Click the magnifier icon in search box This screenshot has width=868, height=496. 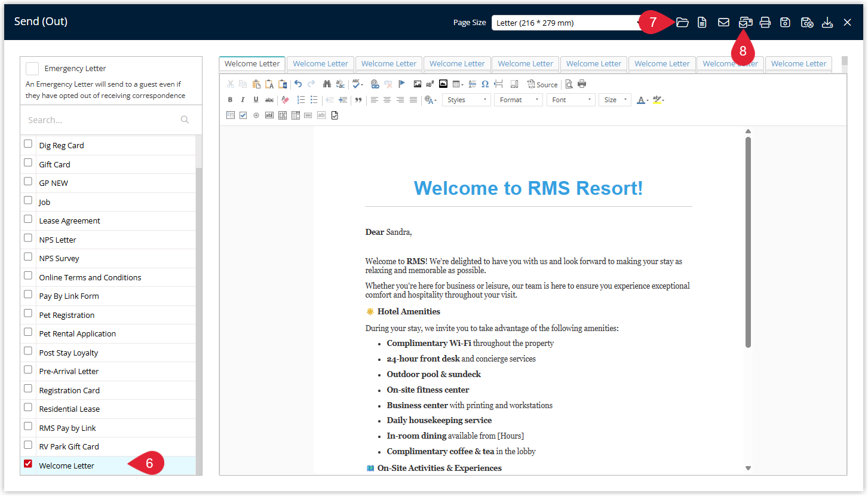coord(185,120)
